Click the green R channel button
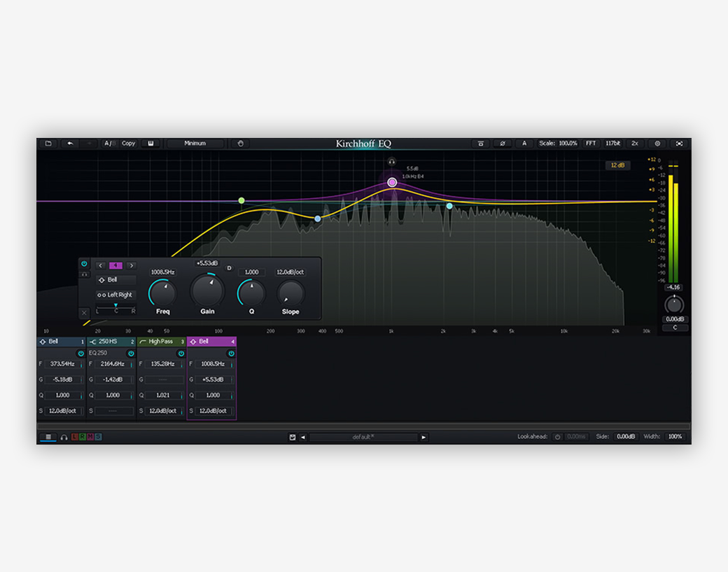The width and height of the screenshot is (728, 572). coord(82,437)
